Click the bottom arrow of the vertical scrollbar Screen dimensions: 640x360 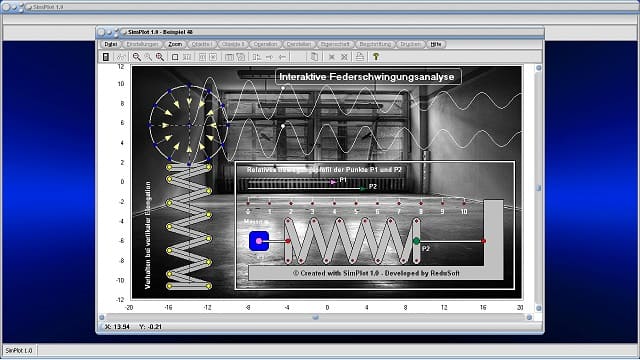coord(538,308)
